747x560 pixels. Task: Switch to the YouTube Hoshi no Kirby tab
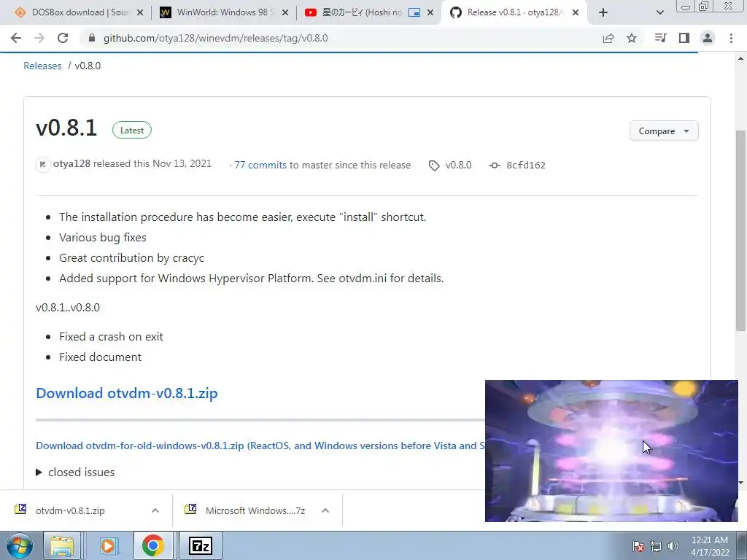(x=369, y=12)
